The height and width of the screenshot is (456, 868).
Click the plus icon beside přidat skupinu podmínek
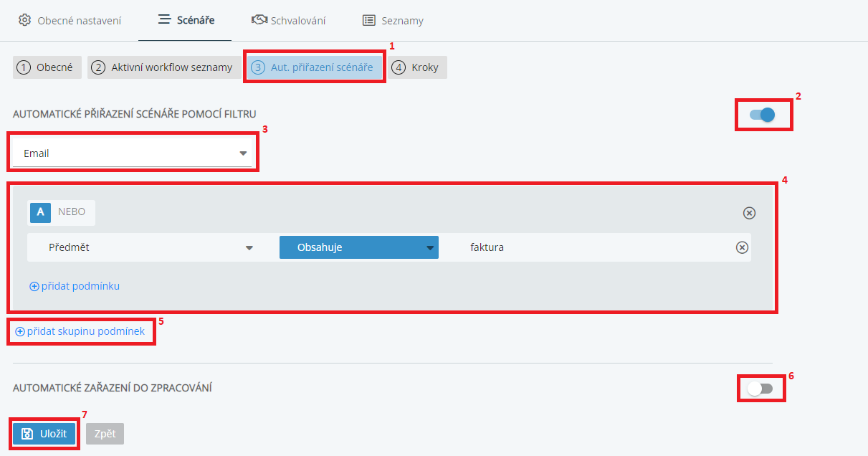click(20, 332)
